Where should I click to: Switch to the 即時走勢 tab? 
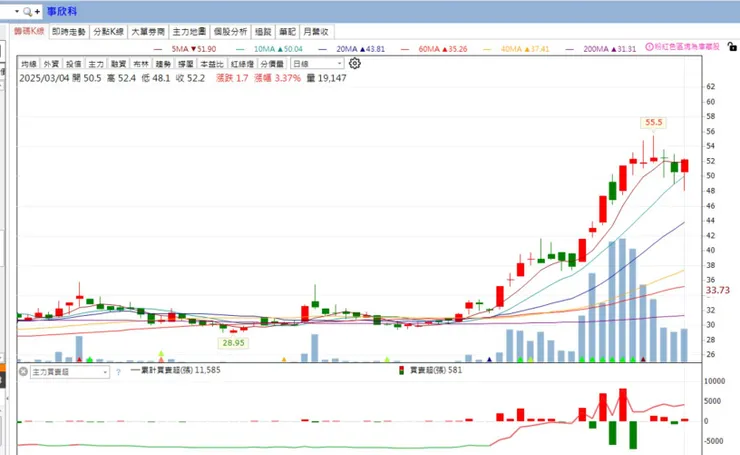(69, 32)
